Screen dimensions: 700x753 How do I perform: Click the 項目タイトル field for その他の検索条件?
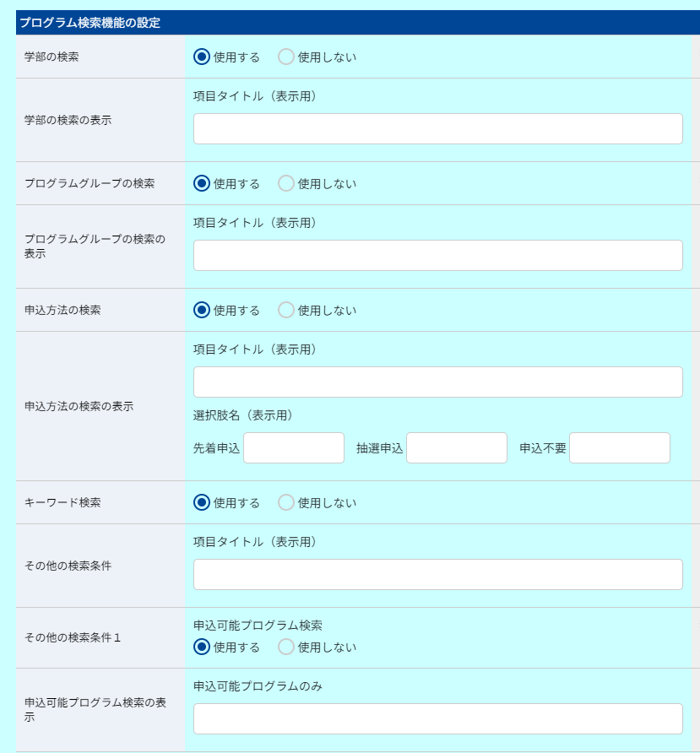437,574
